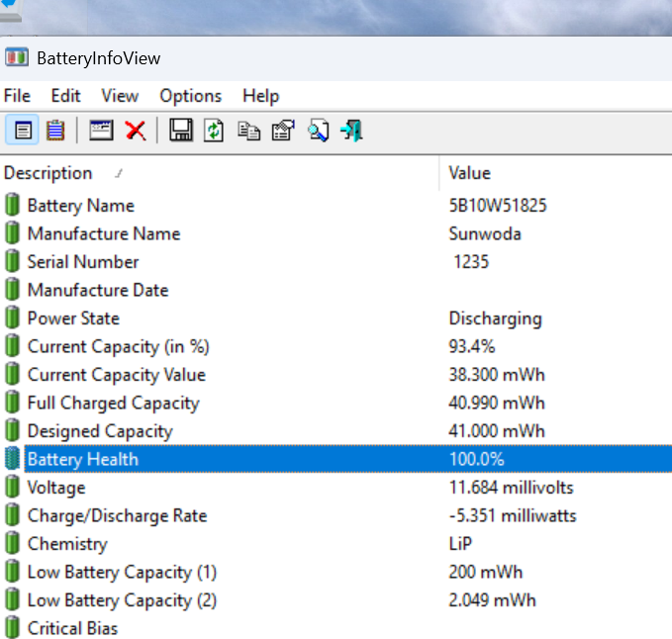Screen dimensions: 672x639
Task: Select the highlighted Battery Health row
Action: point(336,459)
